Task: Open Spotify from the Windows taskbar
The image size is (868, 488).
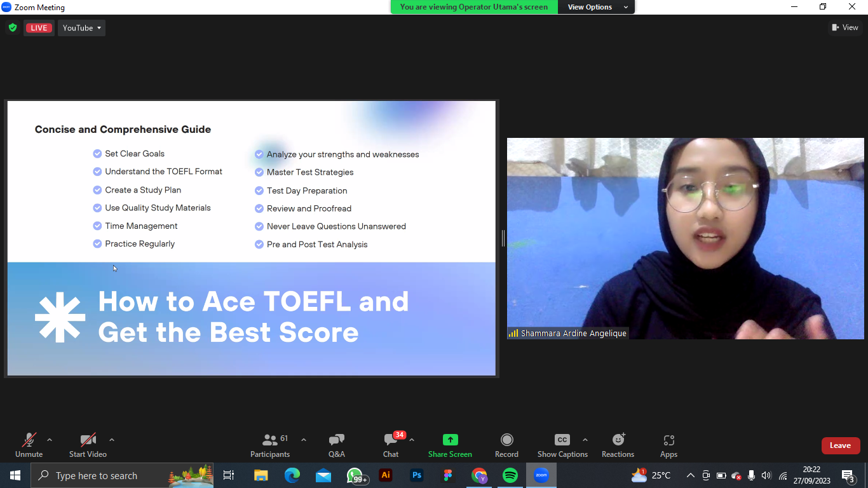Action: pos(510,475)
